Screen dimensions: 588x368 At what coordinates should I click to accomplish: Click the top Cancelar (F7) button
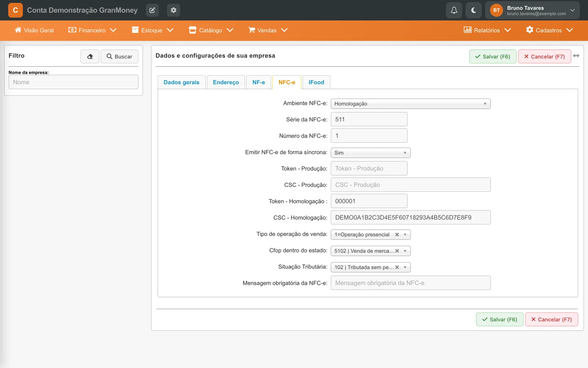tap(545, 56)
